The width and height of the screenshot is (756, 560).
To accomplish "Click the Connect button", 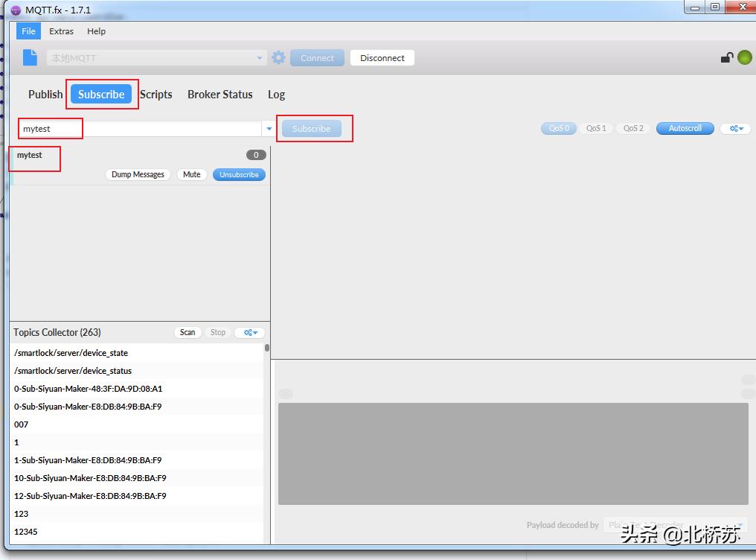I will (x=317, y=58).
